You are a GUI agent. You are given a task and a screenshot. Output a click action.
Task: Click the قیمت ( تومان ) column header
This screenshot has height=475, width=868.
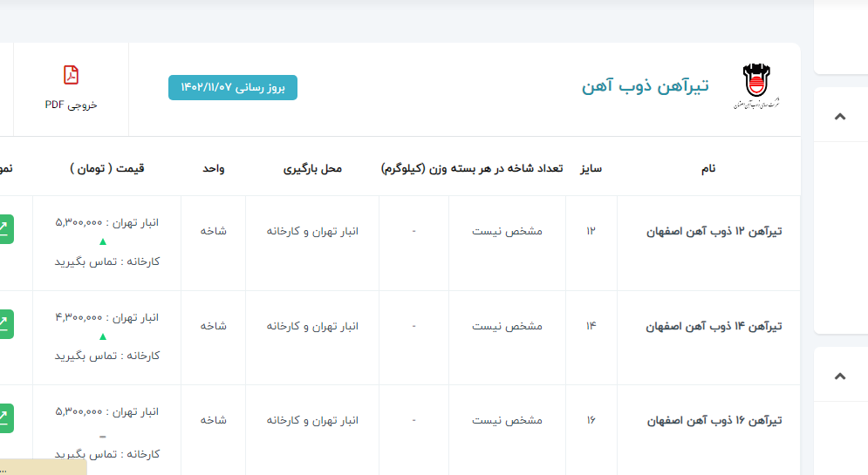(x=106, y=168)
